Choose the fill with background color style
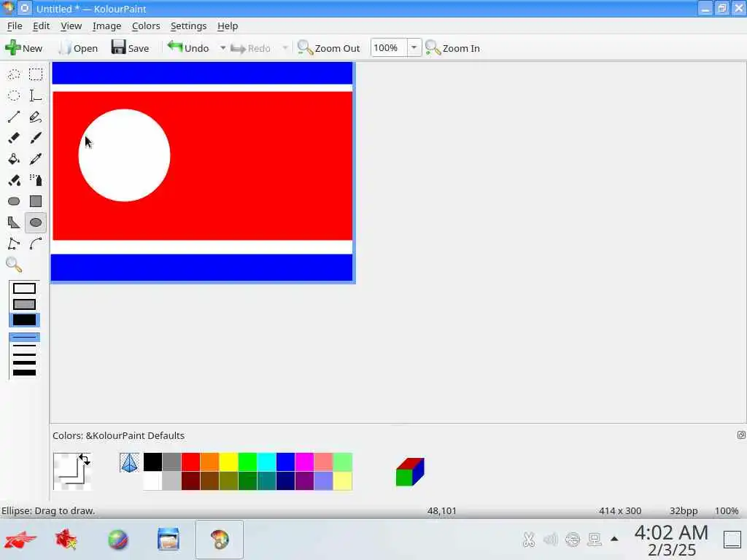Screen dimensions: 747x560 coord(24,304)
